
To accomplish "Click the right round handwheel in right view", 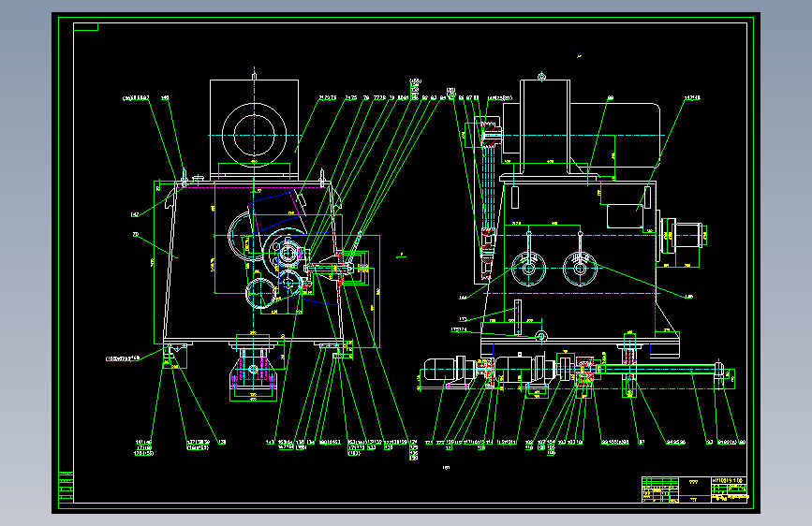I will coord(580,269).
